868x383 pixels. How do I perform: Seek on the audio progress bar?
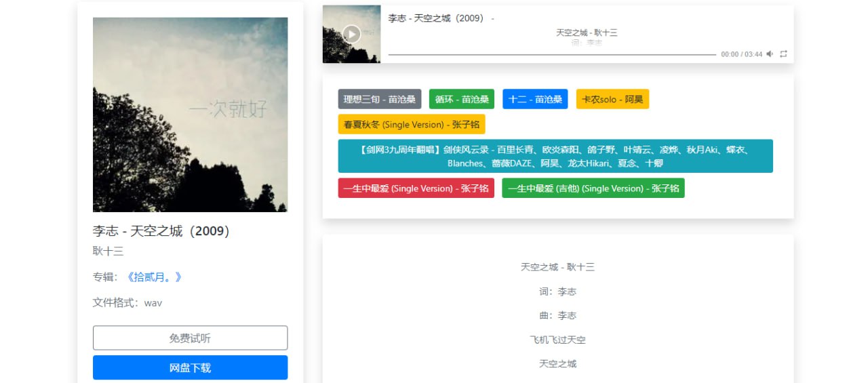tap(551, 54)
